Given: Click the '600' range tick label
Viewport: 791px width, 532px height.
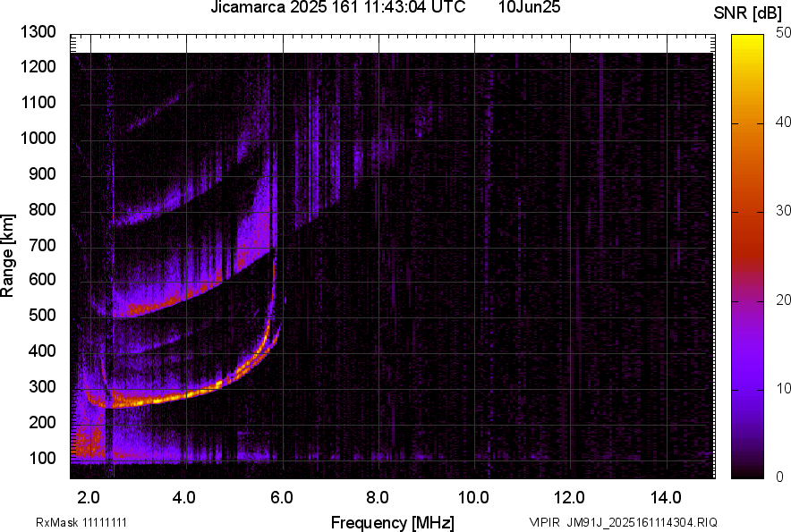Looking at the screenshot, I should click(42, 279).
